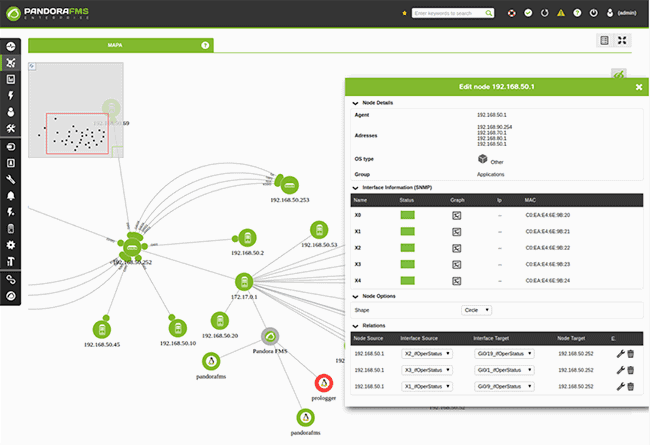Viewport: 650px width, 445px height.
Task: Select node 192.168.50.45 on map
Action: (x=102, y=330)
